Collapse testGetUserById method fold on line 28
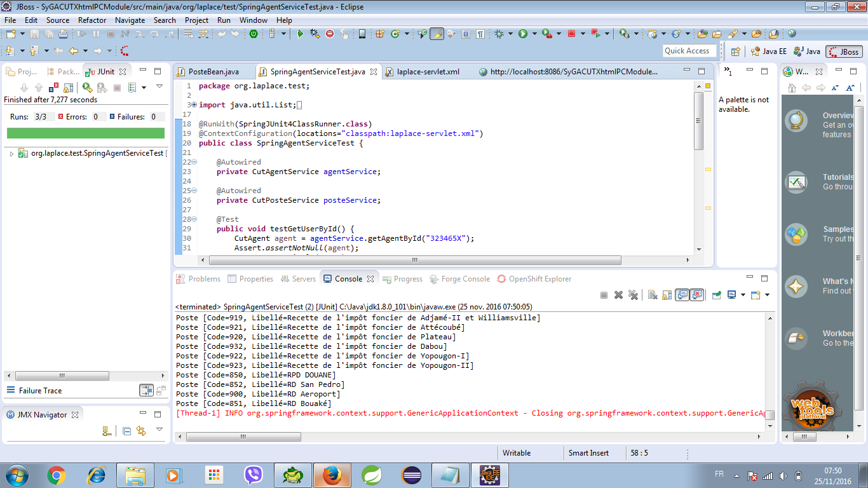This screenshot has height=488, width=868. pyautogui.click(x=194, y=219)
